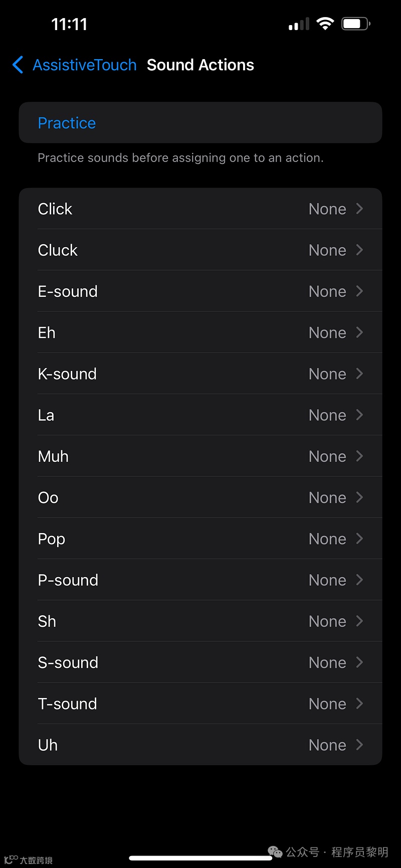Tap the Wi-Fi status icon
401x868 pixels.
point(325,24)
